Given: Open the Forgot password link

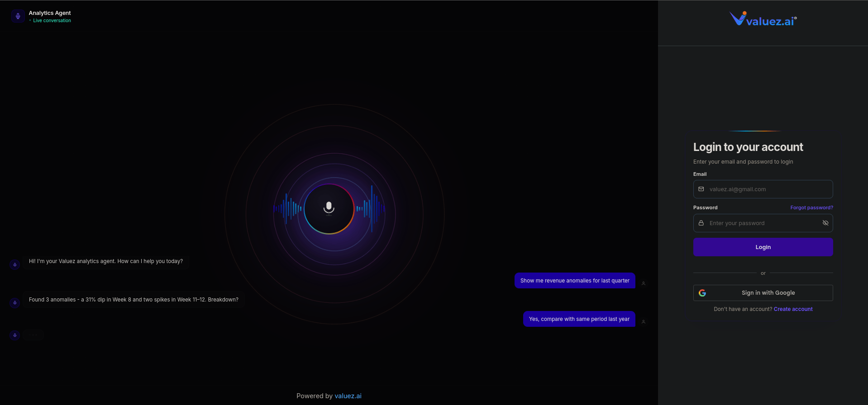Looking at the screenshot, I should pos(811,208).
